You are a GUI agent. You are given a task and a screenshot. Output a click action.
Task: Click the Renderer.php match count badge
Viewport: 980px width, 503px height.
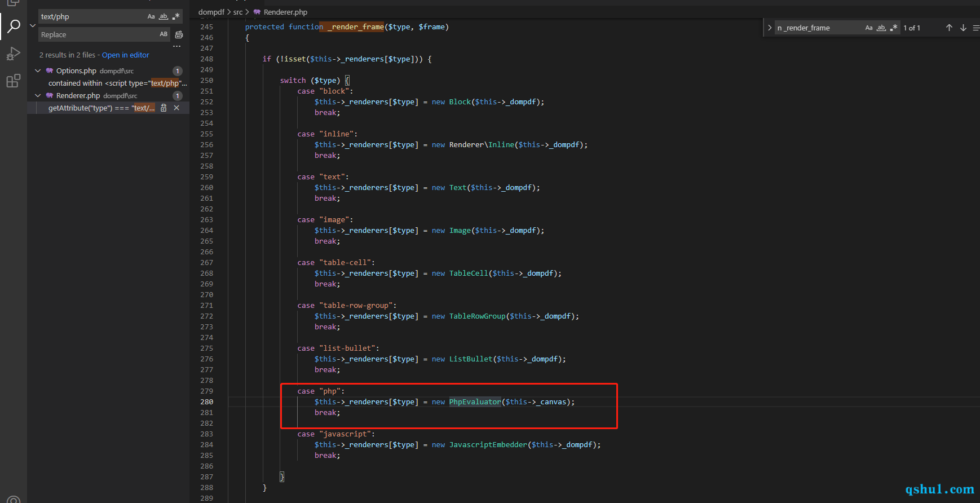[178, 96]
